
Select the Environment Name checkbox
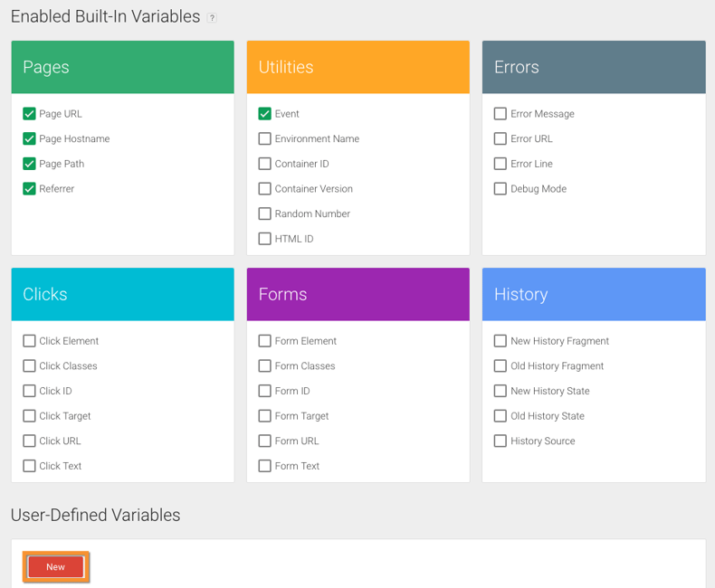[x=264, y=138]
